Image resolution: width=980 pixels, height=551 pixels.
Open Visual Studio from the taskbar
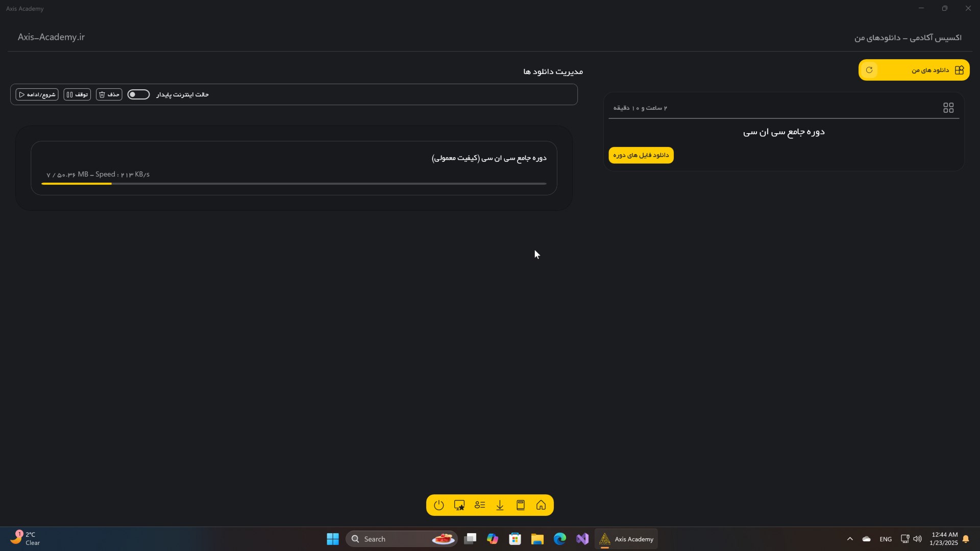click(x=582, y=539)
